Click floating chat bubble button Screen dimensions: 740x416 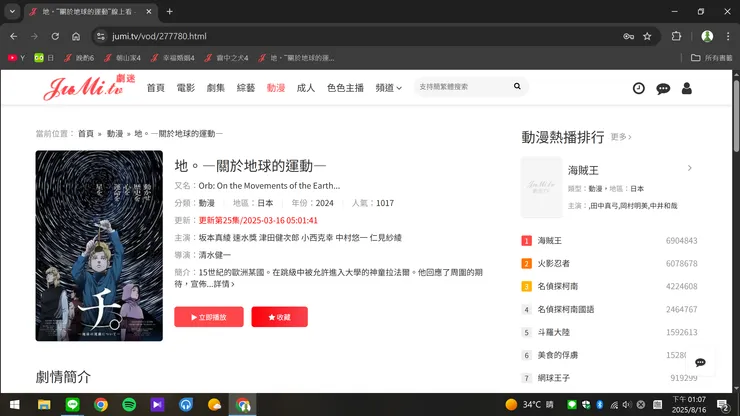coord(700,362)
